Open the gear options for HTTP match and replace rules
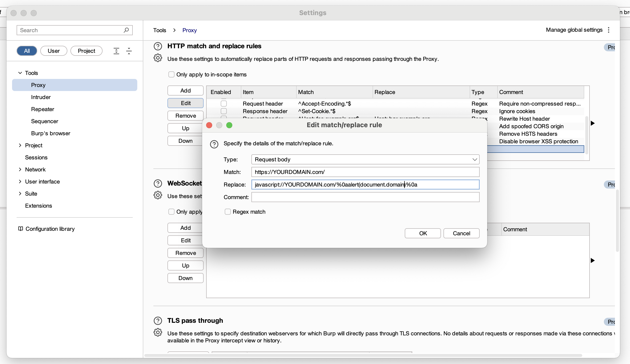630x364 pixels. click(x=158, y=58)
